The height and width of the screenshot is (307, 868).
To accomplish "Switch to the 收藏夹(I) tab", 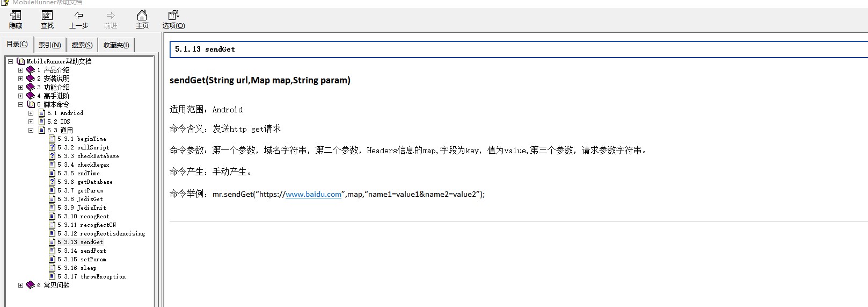I will coord(116,45).
